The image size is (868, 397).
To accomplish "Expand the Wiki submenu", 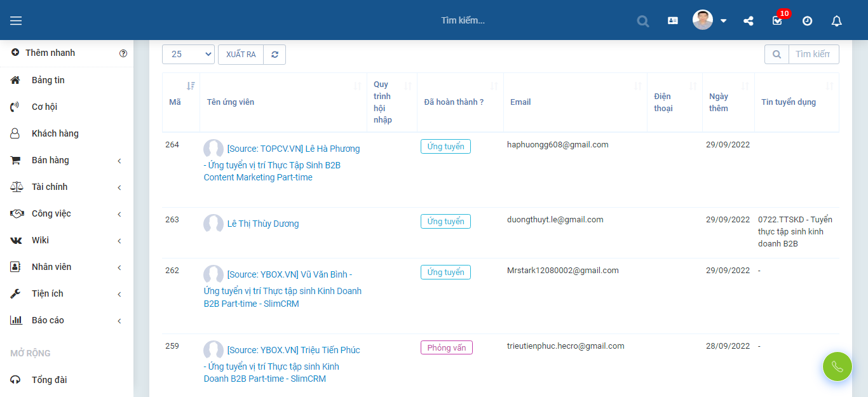I will pyautogui.click(x=67, y=240).
